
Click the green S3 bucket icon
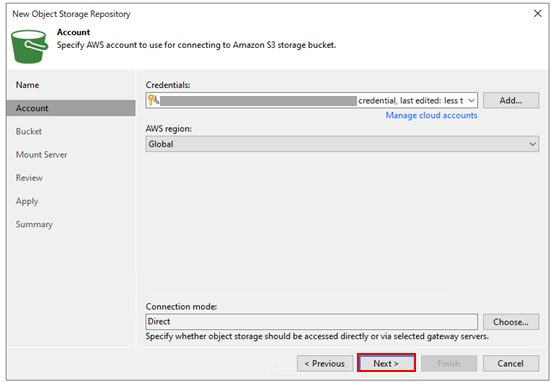pos(29,47)
